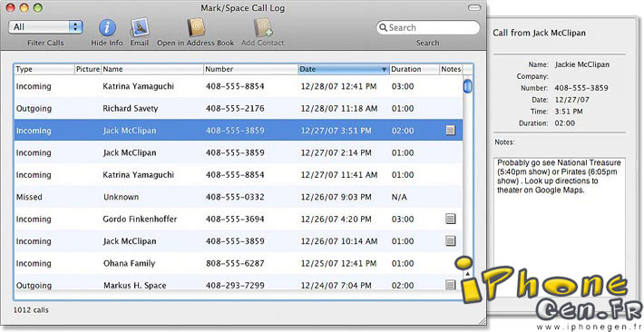
Task: Open the Filter Calls dropdown set to All
Action: pyautogui.click(x=45, y=27)
